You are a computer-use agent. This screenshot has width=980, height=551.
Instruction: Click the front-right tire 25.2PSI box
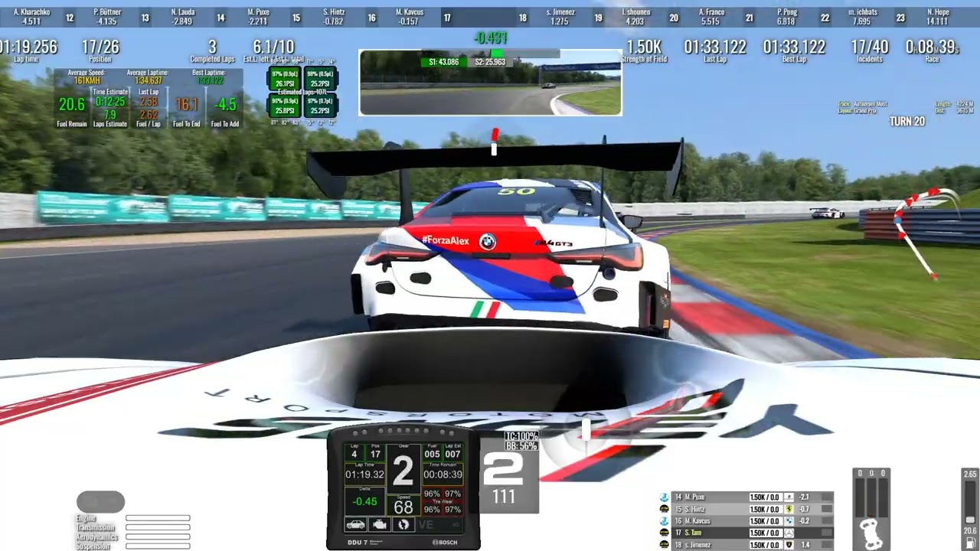pos(320,79)
